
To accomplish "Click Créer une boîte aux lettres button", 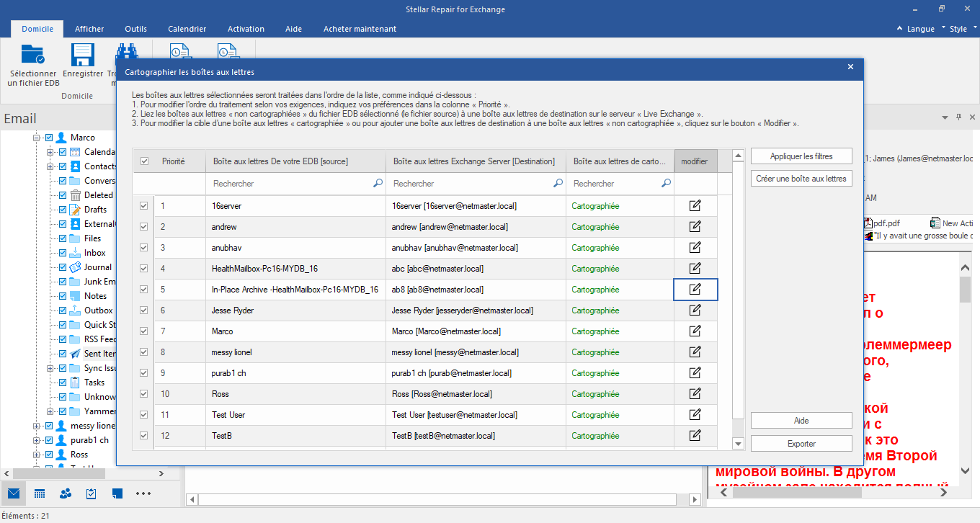I will point(801,178).
